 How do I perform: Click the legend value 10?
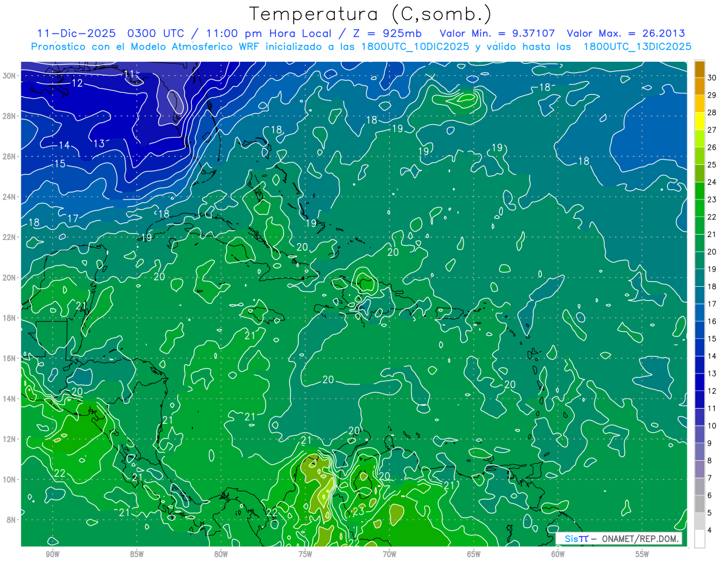pos(712,426)
